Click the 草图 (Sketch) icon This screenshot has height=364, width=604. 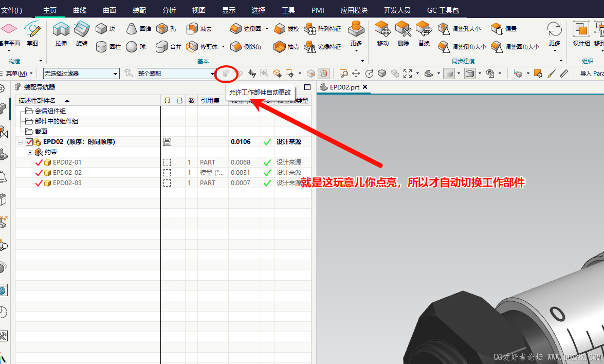click(x=32, y=34)
